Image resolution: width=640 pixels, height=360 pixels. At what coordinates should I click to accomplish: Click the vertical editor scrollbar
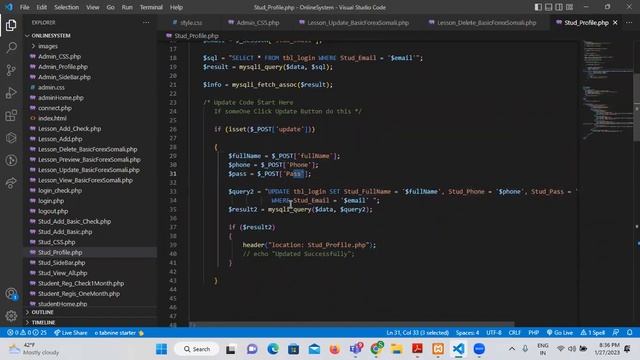click(x=637, y=106)
